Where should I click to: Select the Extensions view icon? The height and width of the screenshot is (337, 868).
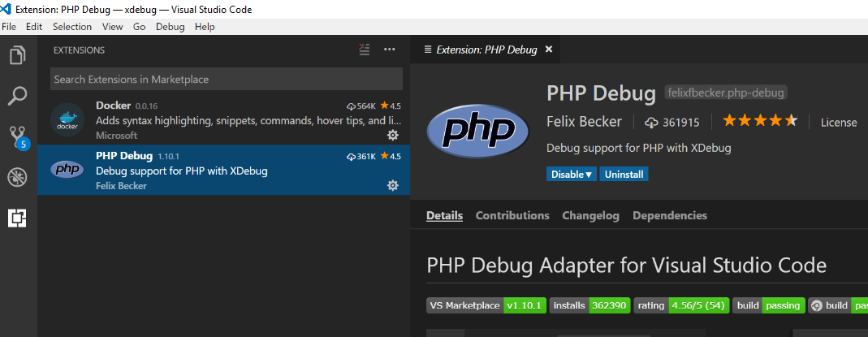coord(18,218)
